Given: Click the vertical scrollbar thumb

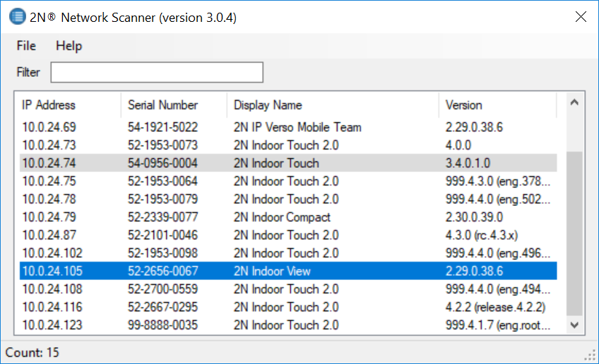Looking at the screenshot, I should 574,233.
